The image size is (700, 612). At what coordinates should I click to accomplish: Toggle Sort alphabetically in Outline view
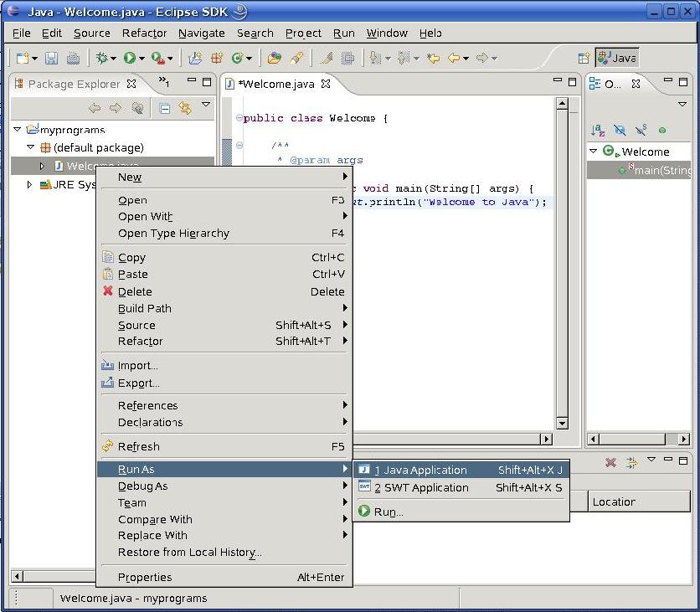click(x=597, y=131)
